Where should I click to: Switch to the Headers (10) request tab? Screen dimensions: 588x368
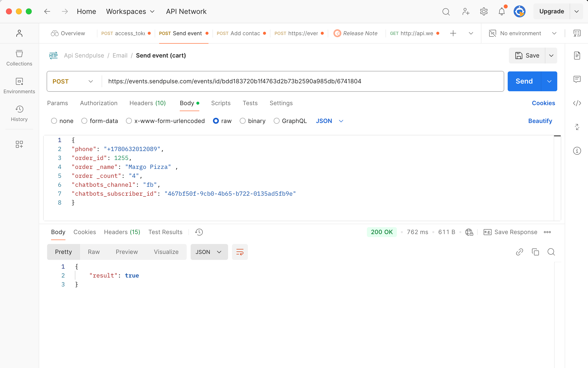point(147,103)
